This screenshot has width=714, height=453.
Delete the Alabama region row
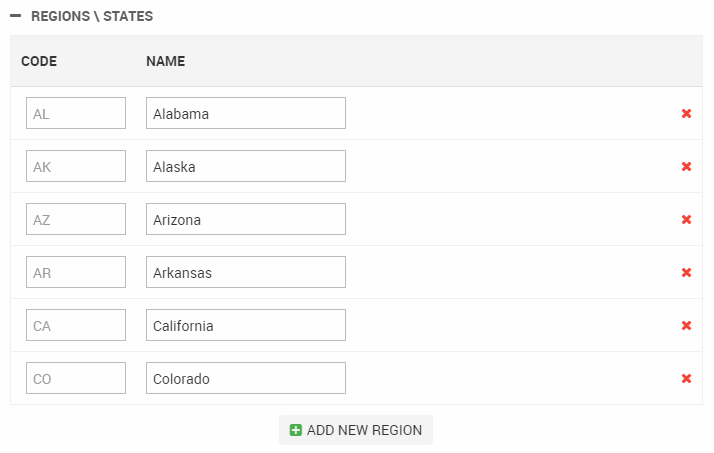[x=686, y=114]
